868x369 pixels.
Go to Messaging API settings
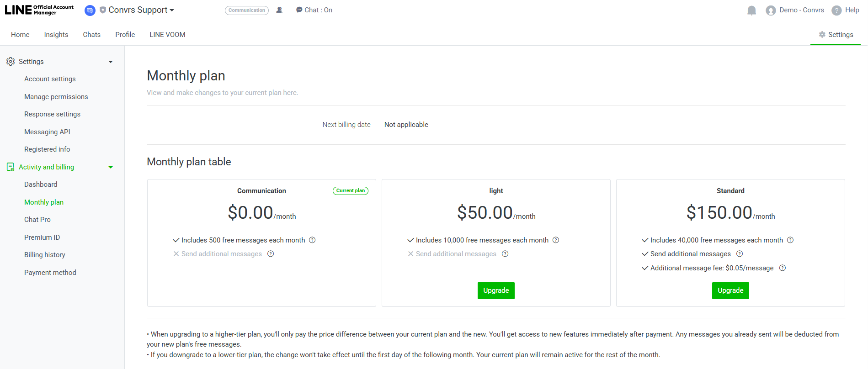tap(47, 132)
